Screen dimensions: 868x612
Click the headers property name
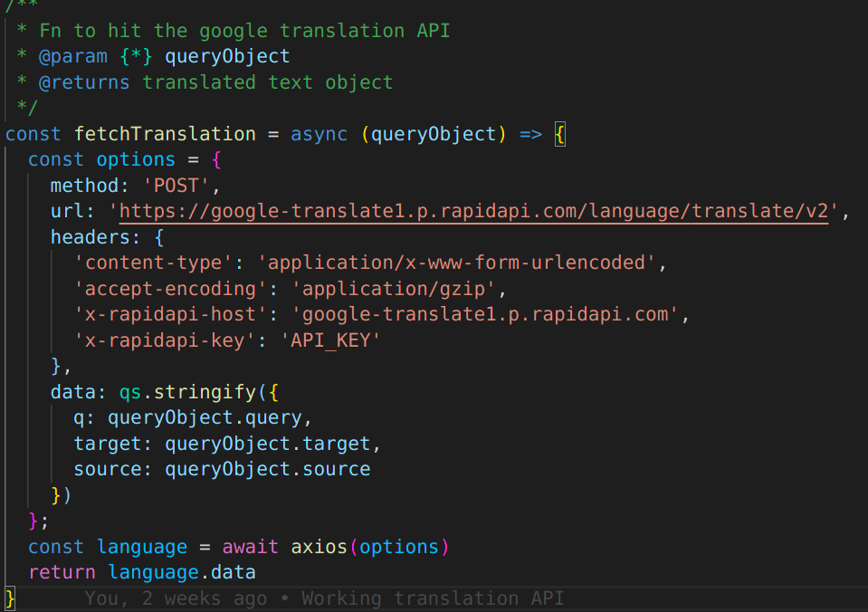pyautogui.click(x=90, y=237)
